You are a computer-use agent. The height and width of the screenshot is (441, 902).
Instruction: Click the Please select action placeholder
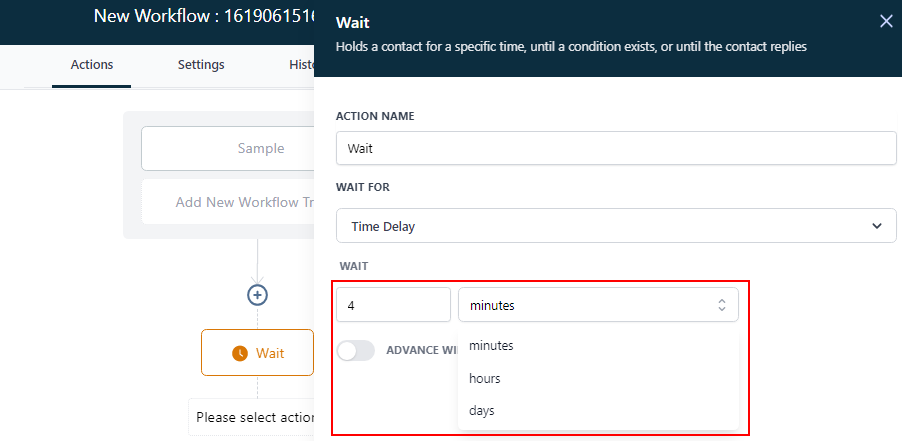coord(255,417)
